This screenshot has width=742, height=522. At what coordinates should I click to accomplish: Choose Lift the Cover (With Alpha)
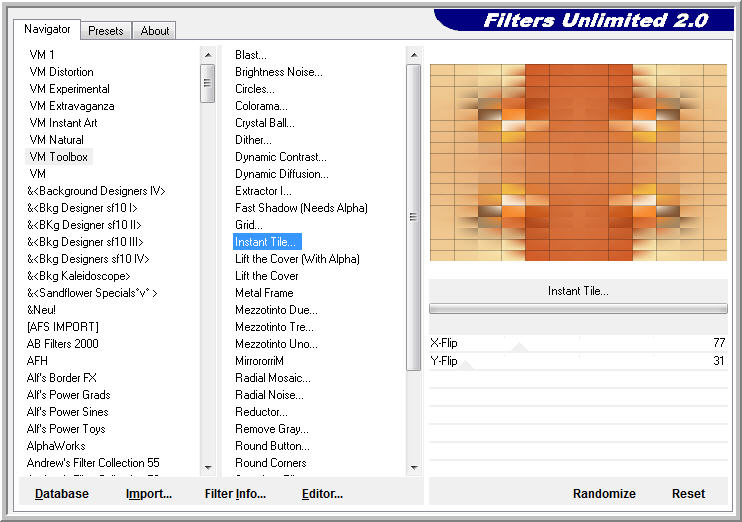click(297, 259)
